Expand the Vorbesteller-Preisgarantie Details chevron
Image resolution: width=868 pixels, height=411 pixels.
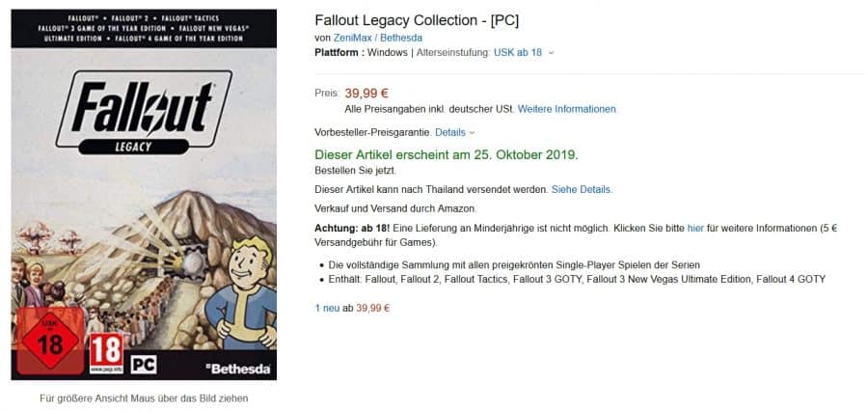coord(472,132)
